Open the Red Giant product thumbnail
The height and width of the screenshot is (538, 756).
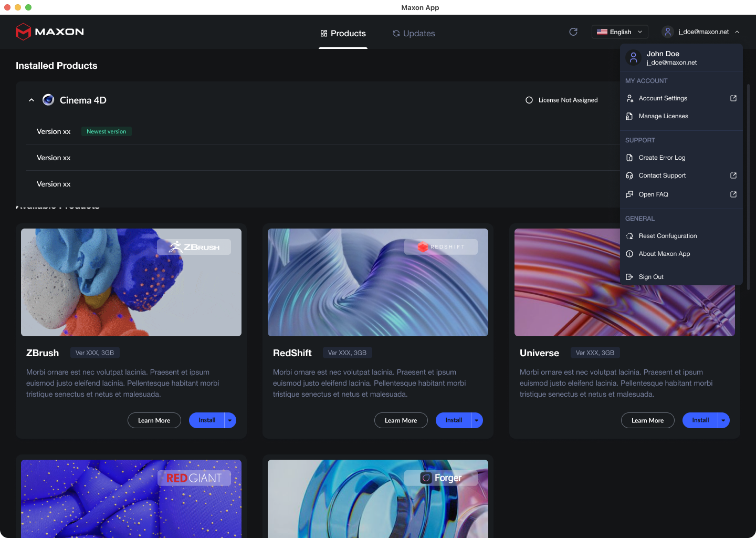click(x=131, y=499)
